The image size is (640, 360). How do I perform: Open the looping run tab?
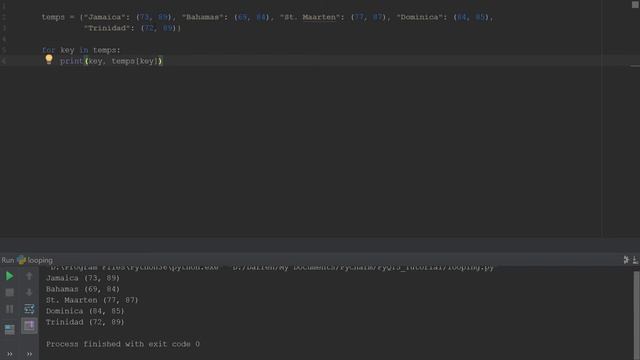(35, 260)
